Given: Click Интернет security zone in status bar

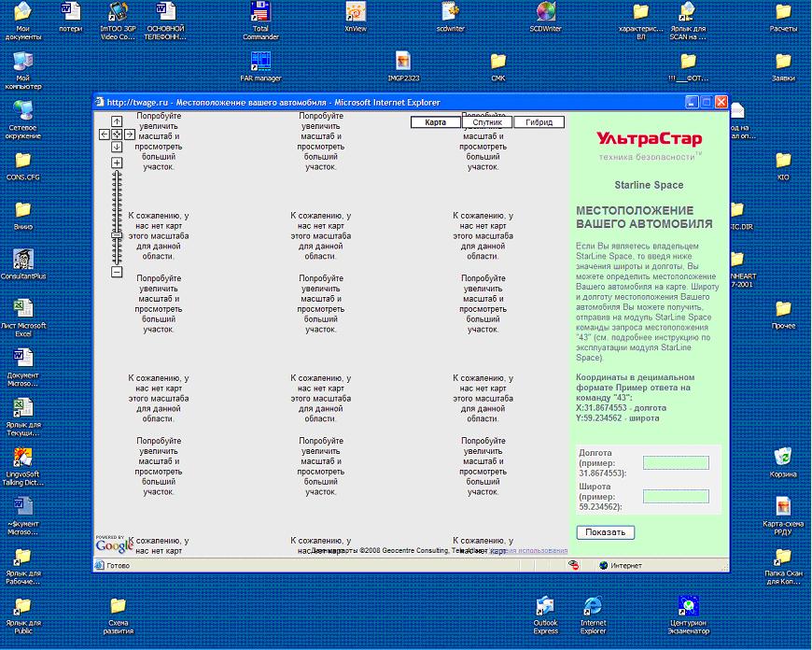Looking at the screenshot, I should point(621,566).
